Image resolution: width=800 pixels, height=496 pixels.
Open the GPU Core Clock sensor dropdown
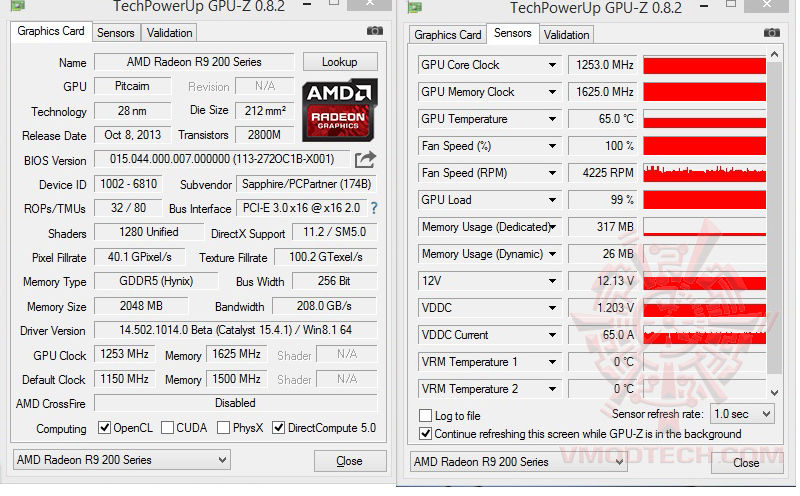pos(552,65)
